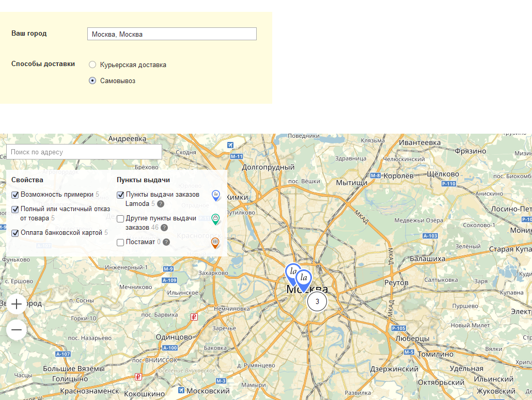
Task: Uncheck Возможность примерки checkbox
Action: click(15, 195)
